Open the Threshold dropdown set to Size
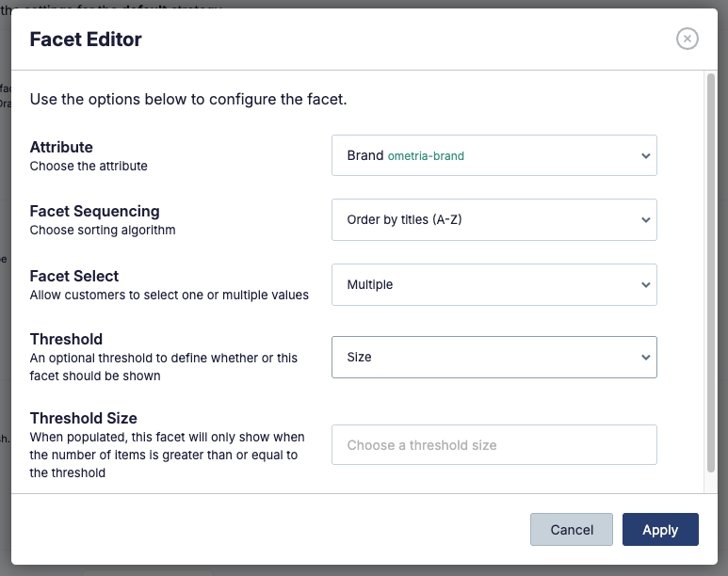The height and width of the screenshot is (576, 728). pos(494,357)
